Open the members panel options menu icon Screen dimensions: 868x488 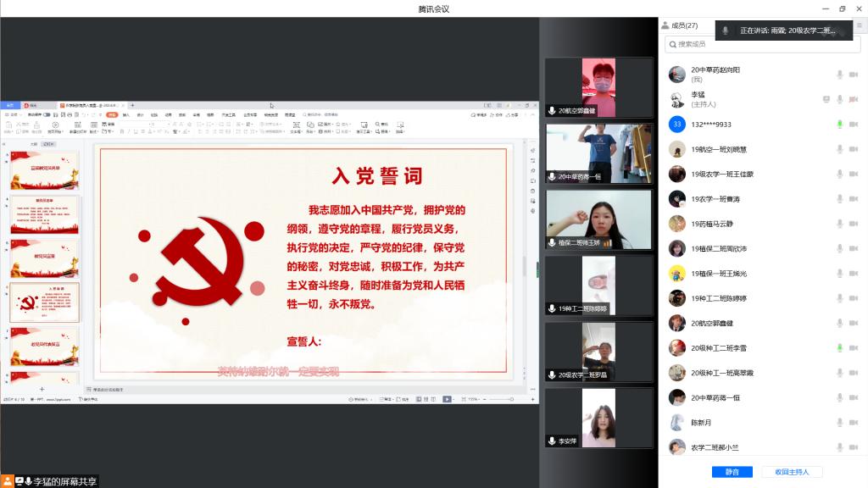pos(859,26)
